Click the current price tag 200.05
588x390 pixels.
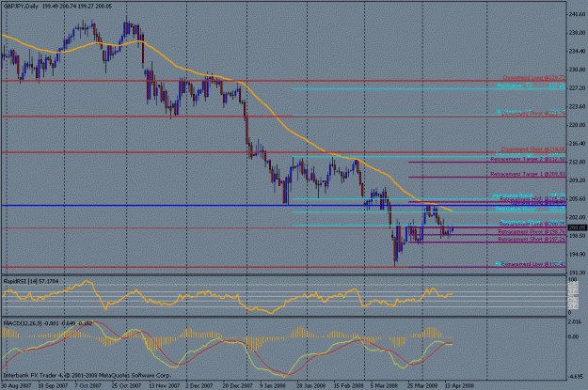(577, 227)
